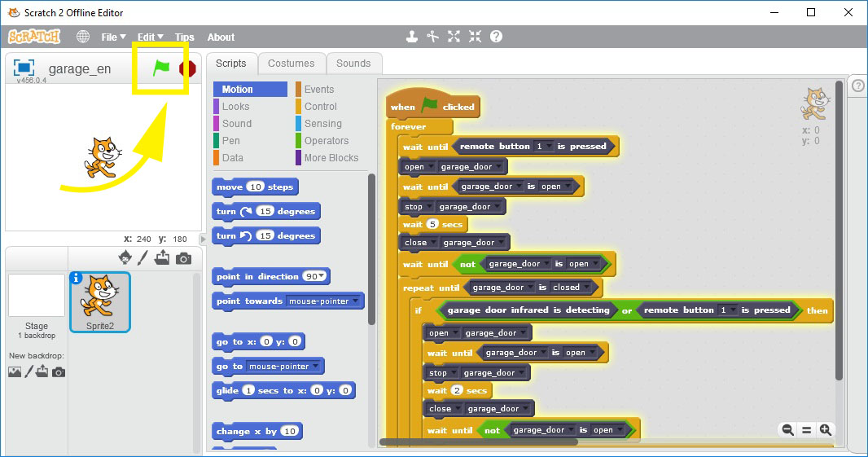Choose new sprite from library
This screenshot has width=868, height=457.
point(125,257)
